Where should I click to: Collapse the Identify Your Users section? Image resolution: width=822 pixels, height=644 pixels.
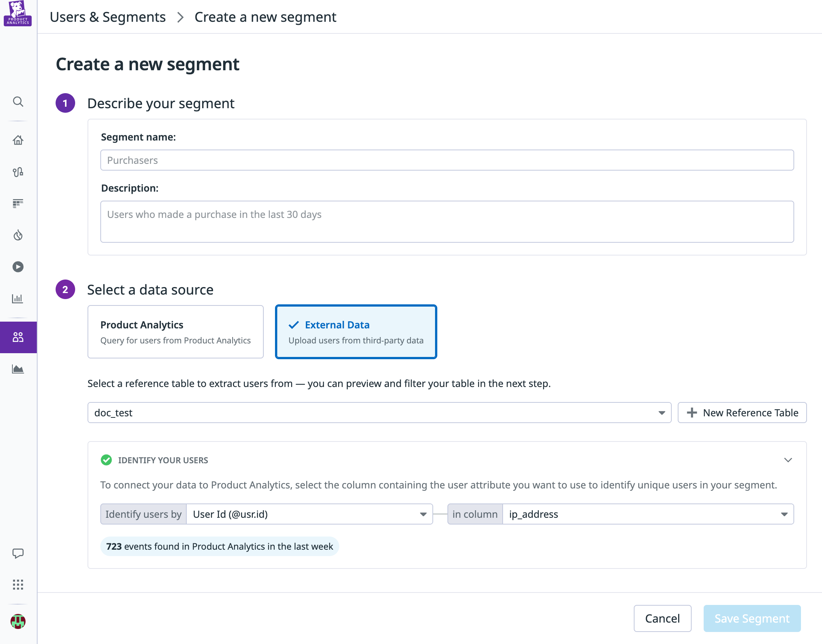788,460
